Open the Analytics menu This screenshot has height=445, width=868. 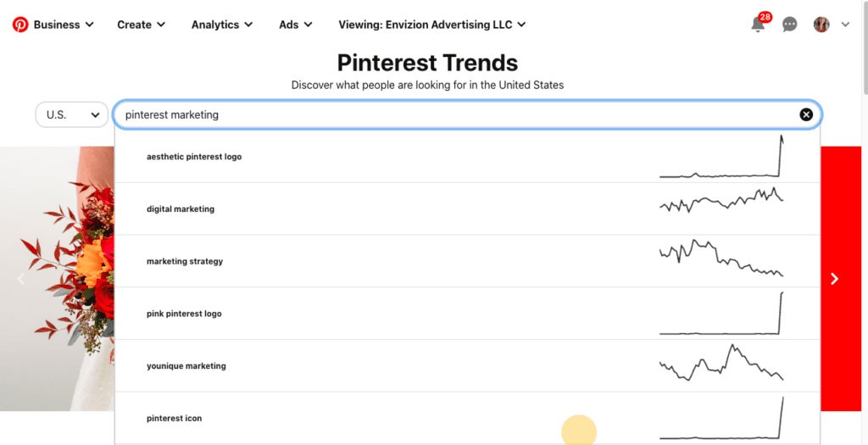[222, 25]
